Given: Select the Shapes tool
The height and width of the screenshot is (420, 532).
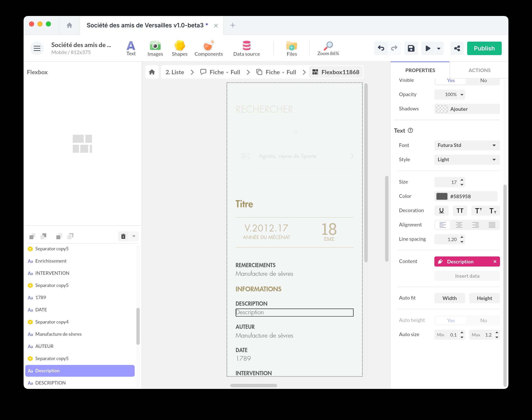Looking at the screenshot, I should [180, 48].
